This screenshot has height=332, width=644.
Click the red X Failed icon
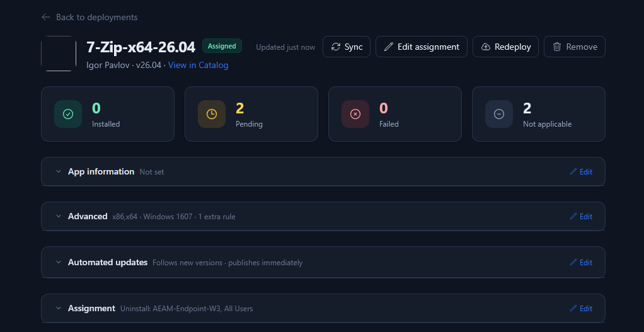point(355,114)
